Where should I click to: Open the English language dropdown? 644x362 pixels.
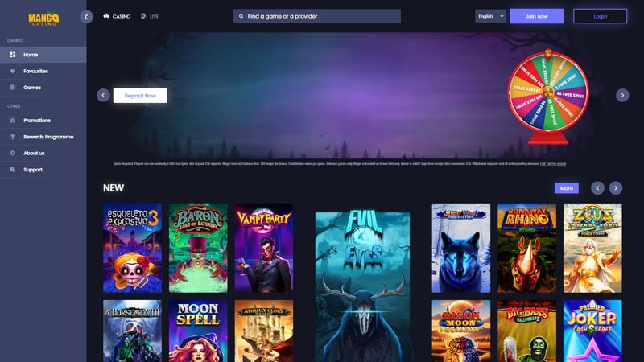490,16
